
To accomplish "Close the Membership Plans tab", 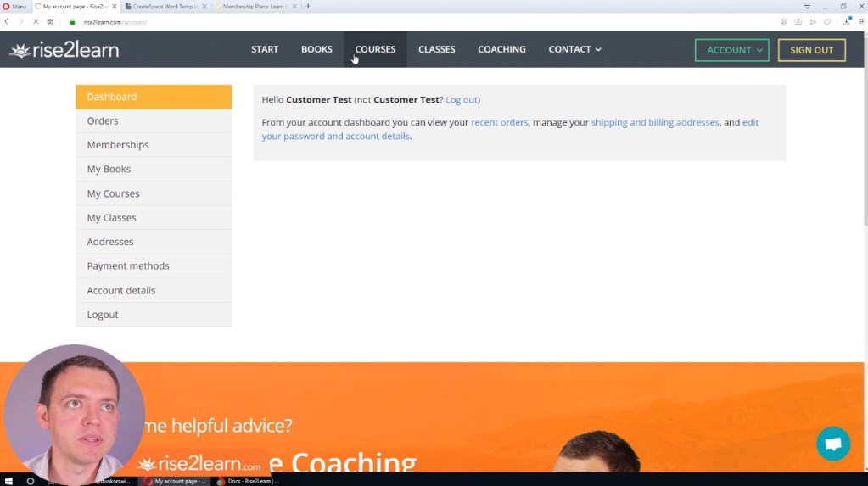I will pos(294,6).
